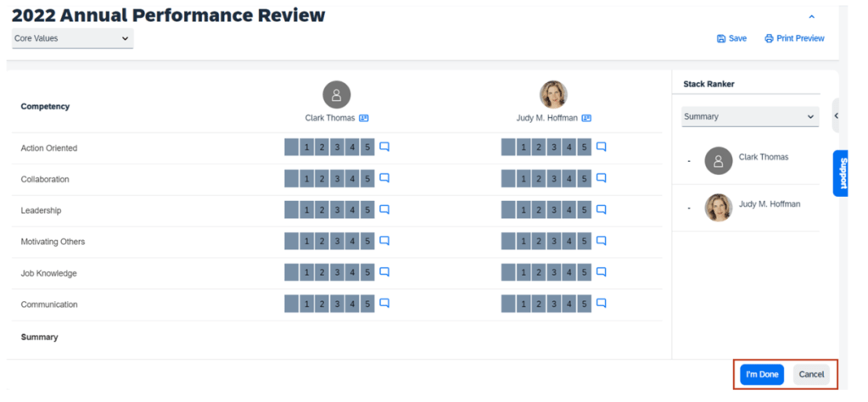Screen dimensions: 868x402
Task: Open the Stack Ranker Summary dropdown
Action: coord(750,116)
